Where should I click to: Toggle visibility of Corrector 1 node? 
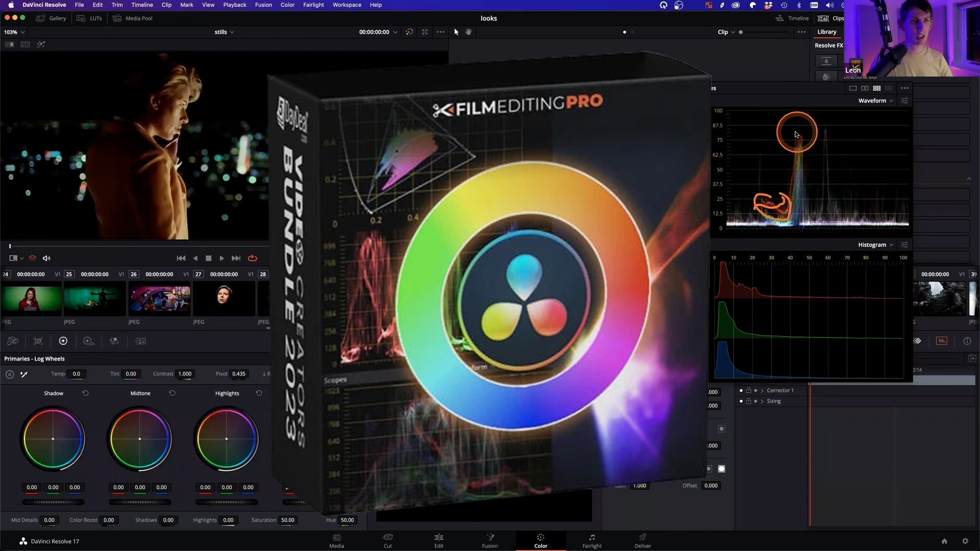coord(740,390)
